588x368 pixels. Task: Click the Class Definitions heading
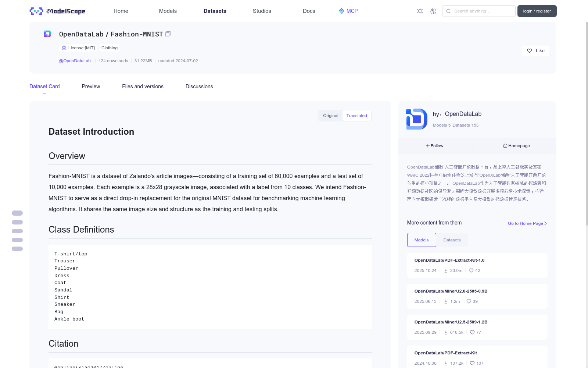click(x=81, y=230)
